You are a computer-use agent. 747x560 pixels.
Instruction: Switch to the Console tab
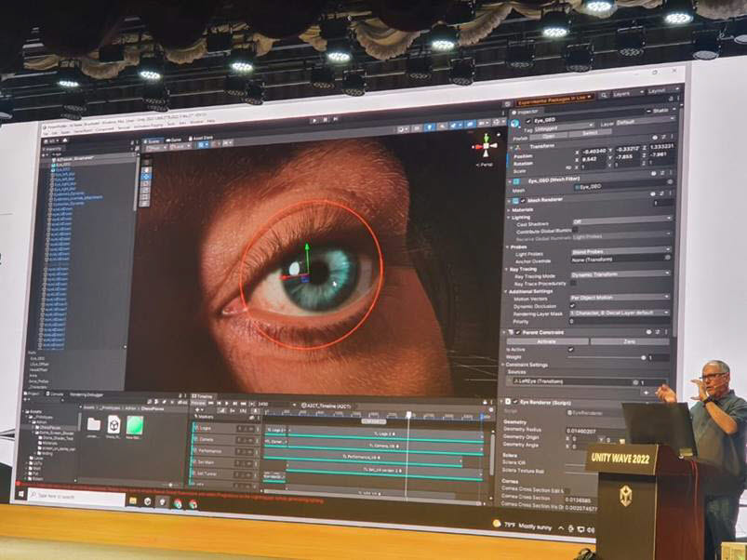coord(58,393)
